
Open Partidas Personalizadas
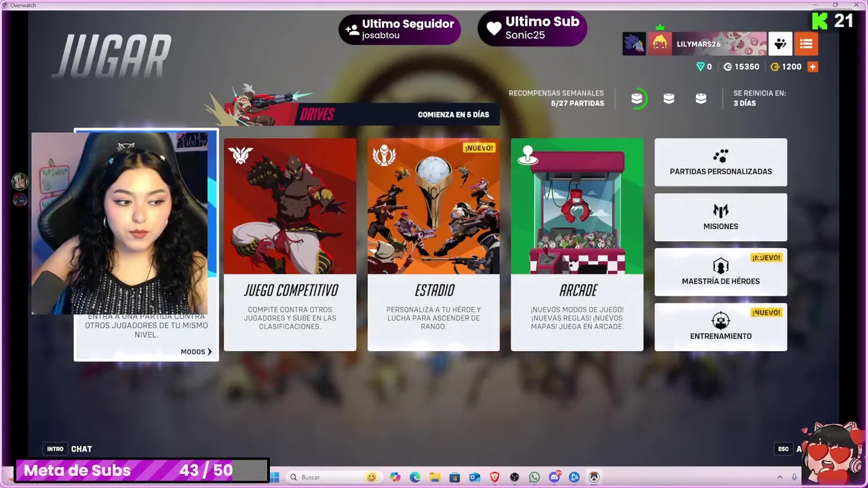click(721, 162)
